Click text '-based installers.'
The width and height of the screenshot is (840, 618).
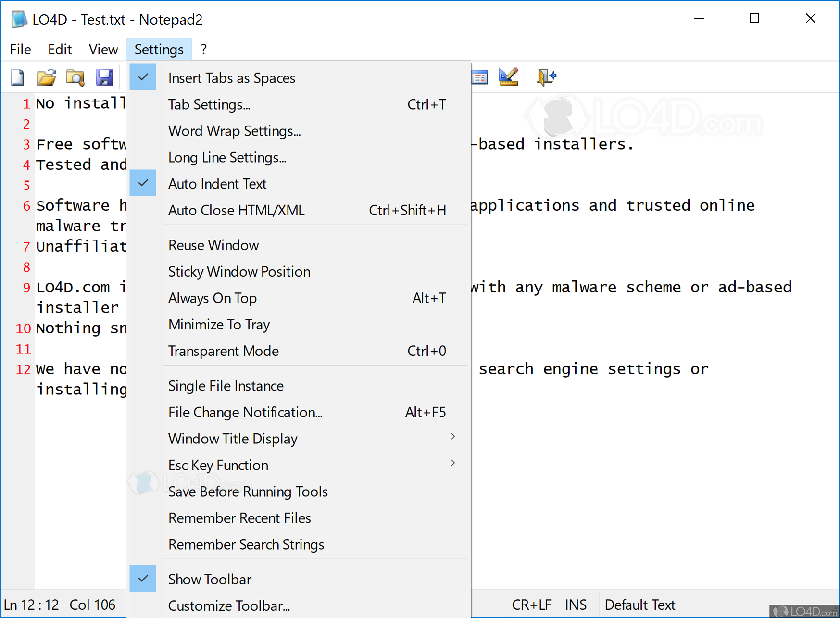pos(552,144)
